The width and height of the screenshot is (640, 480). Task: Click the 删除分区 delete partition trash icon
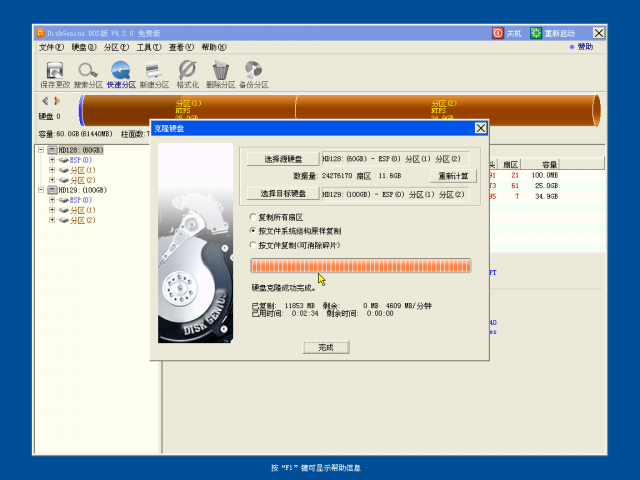click(x=220, y=74)
